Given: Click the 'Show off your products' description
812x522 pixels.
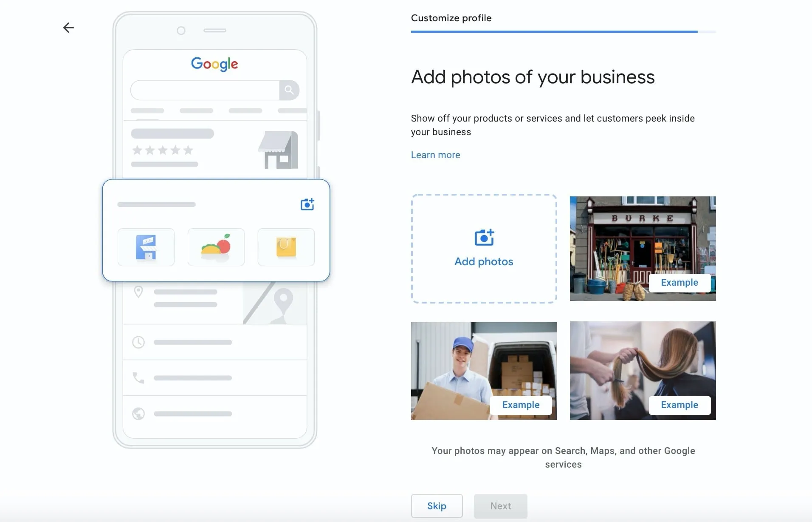Looking at the screenshot, I should [553, 125].
